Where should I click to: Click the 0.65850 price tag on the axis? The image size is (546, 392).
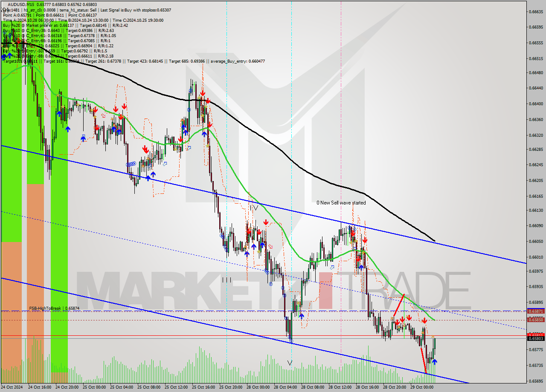(x=536, y=320)
